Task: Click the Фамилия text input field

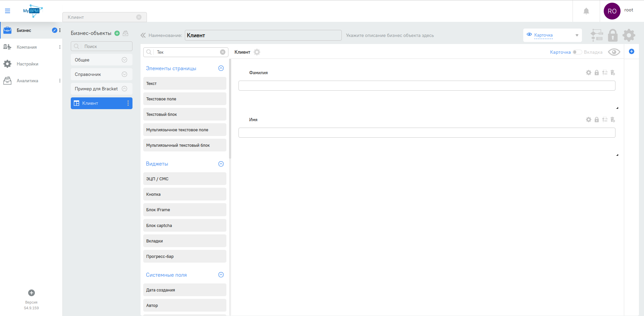Action: click(427, 86)
